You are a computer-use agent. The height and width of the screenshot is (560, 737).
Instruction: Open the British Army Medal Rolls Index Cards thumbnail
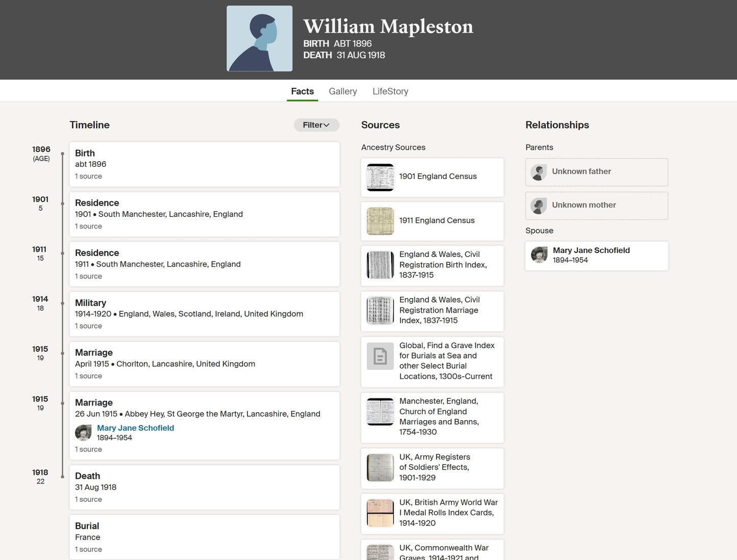pyautogui.click(x=380, y=513)
